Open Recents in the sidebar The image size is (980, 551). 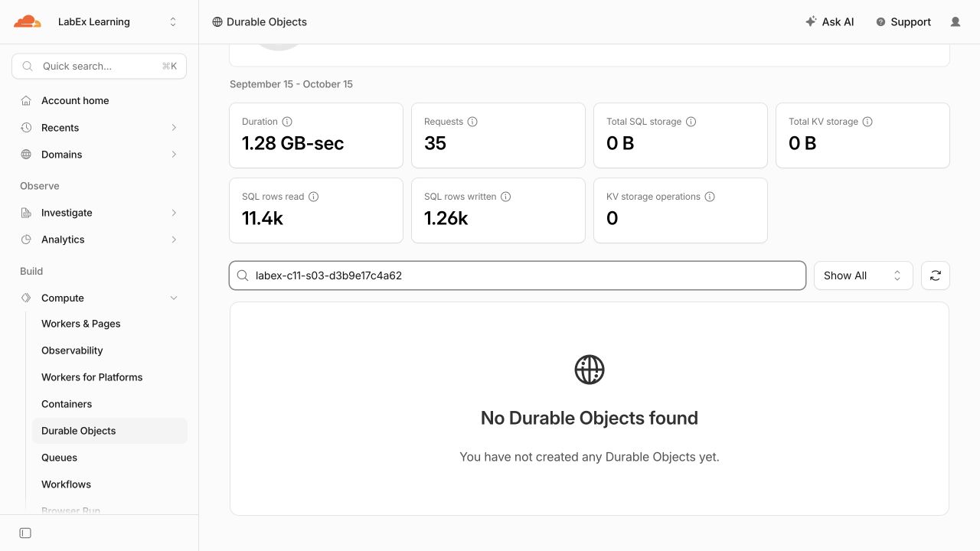[x=99, y=127]
